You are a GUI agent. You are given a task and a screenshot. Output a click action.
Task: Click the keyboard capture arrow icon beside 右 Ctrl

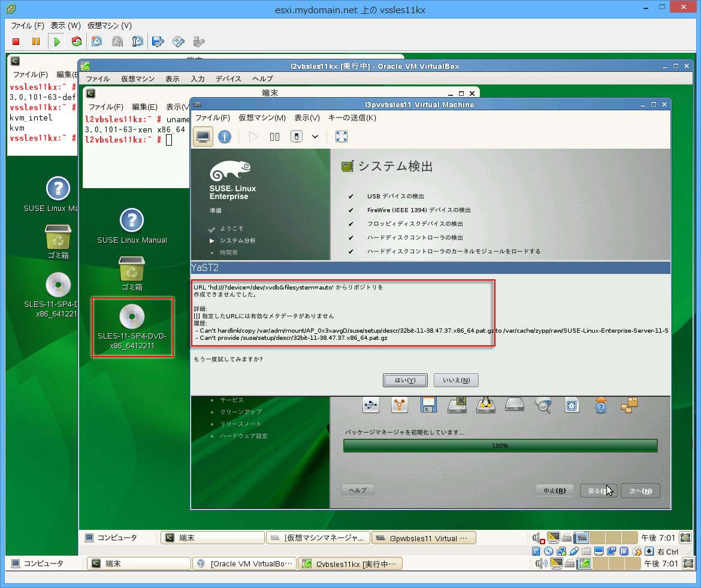coord(649,551)
